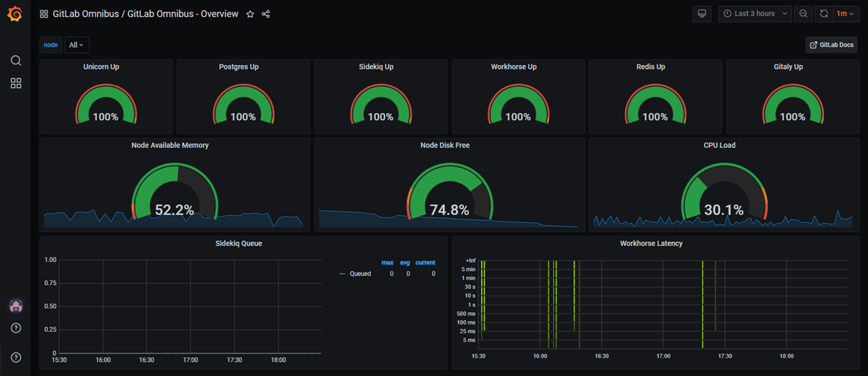Open the 1m refresh interval dropdown

(x=845, y=14)
